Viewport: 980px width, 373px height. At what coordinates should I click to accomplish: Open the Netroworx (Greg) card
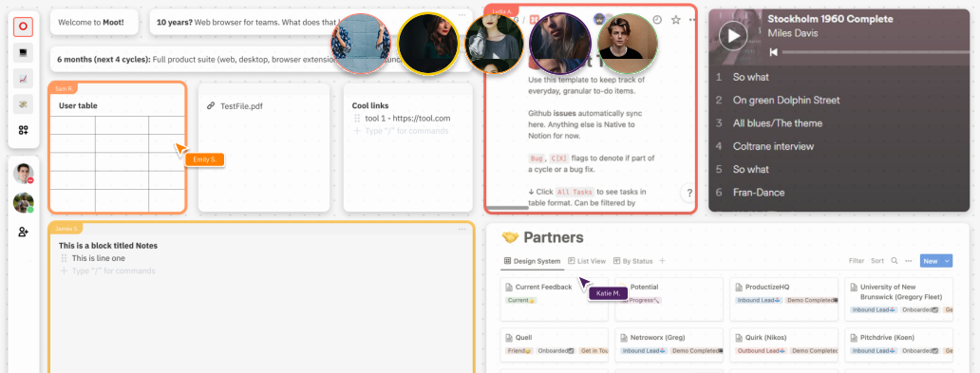point(669,345)
